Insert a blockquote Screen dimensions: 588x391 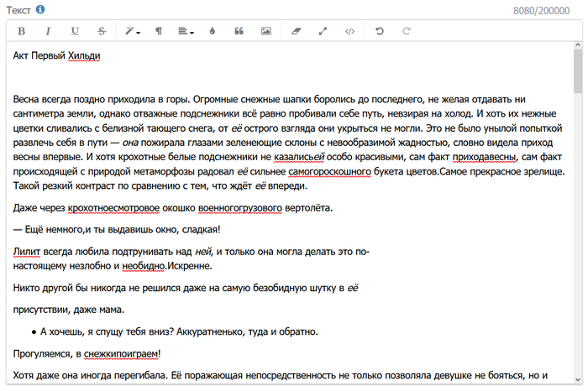[239, 31]
